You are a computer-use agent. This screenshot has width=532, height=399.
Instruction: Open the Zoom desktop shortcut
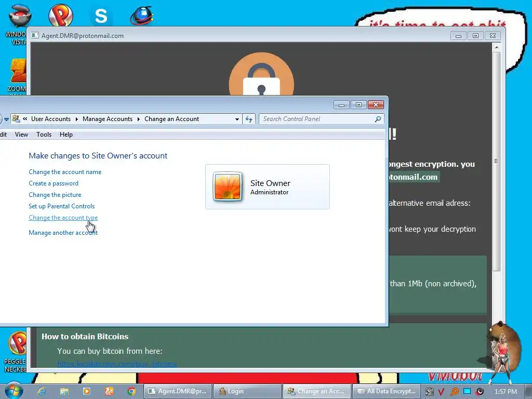17,76
